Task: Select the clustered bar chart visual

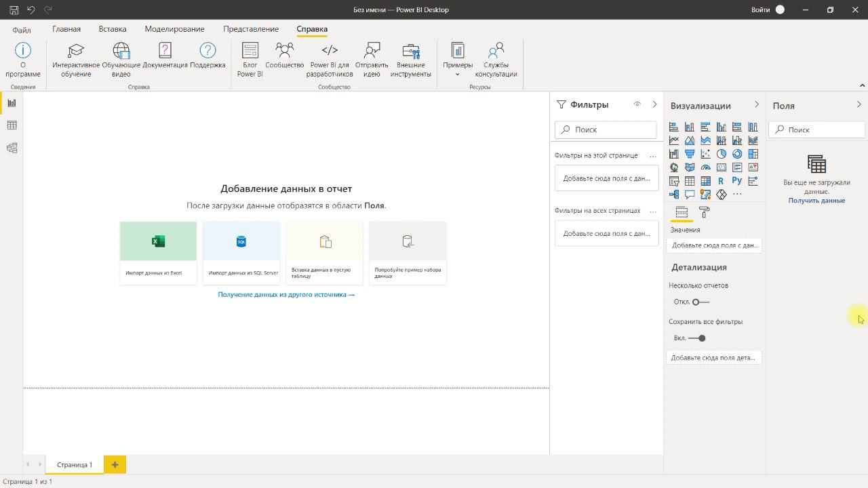Action: [x=705, y=127]
